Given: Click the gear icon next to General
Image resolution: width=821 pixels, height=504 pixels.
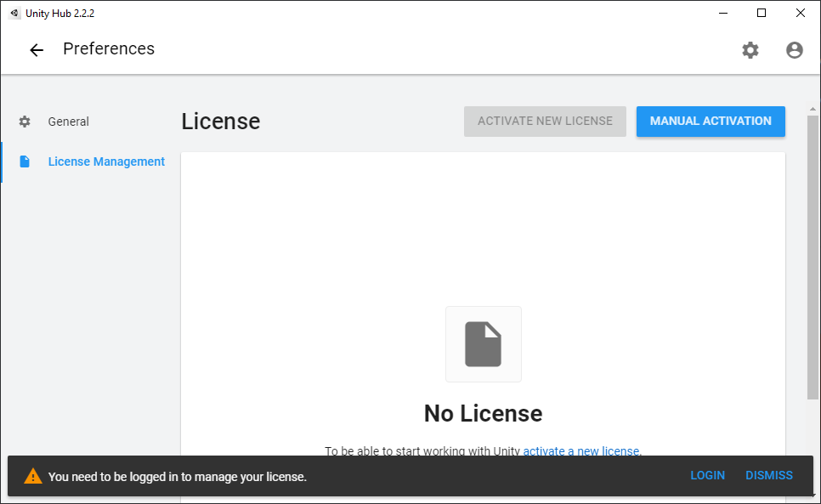Looking at the screenshot, I should click(25, 122).
